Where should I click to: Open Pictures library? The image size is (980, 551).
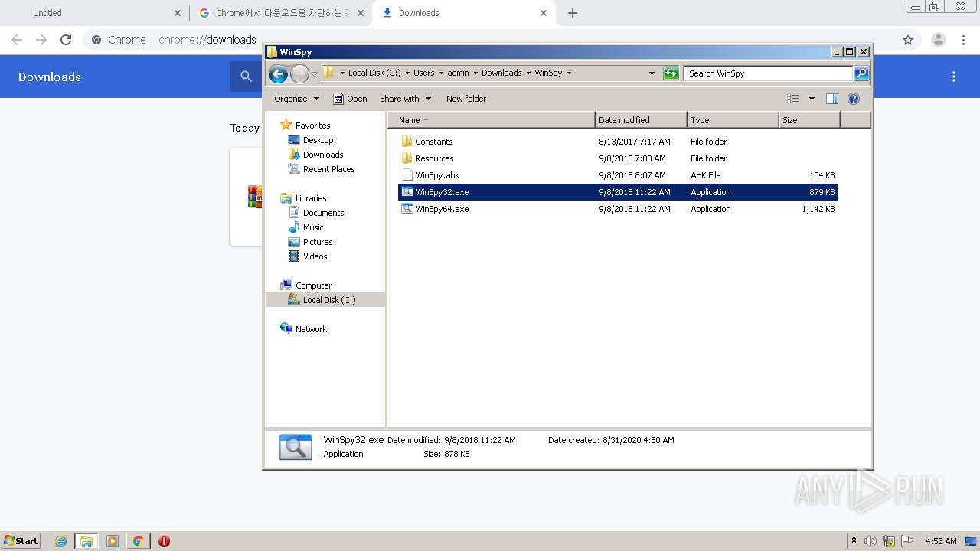point(318,242)
